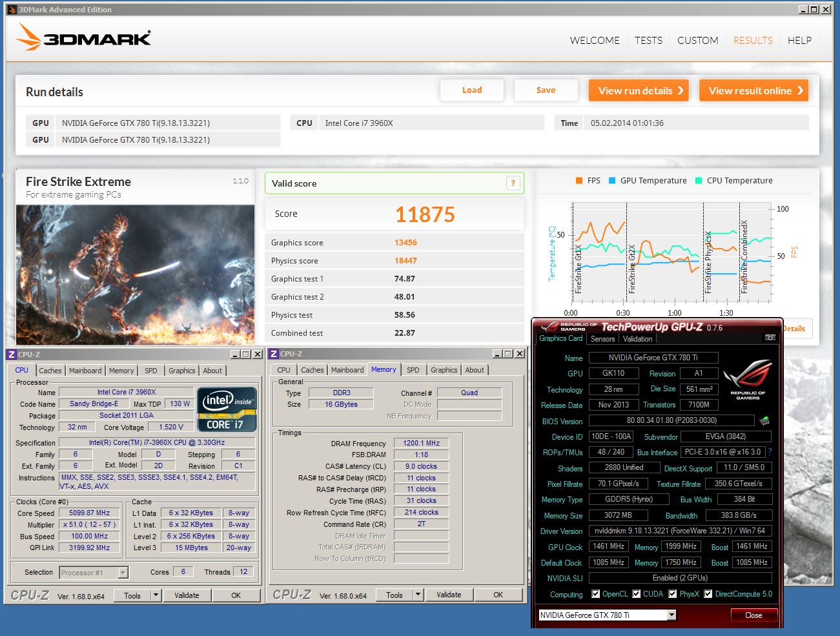This screenshot has width=840, height=636.
Task: Toggle the PhysX checkbox in GPU-Z
Action: pos(673,594)
